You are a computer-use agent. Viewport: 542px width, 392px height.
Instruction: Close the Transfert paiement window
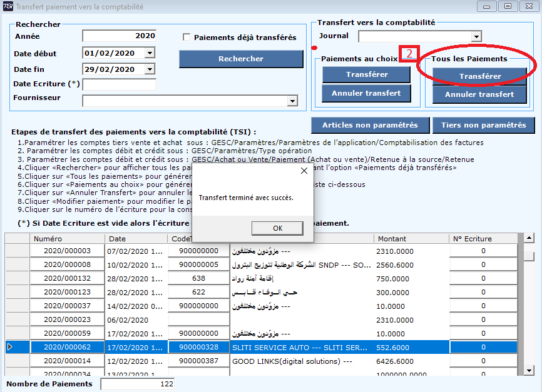coord(529,6)
